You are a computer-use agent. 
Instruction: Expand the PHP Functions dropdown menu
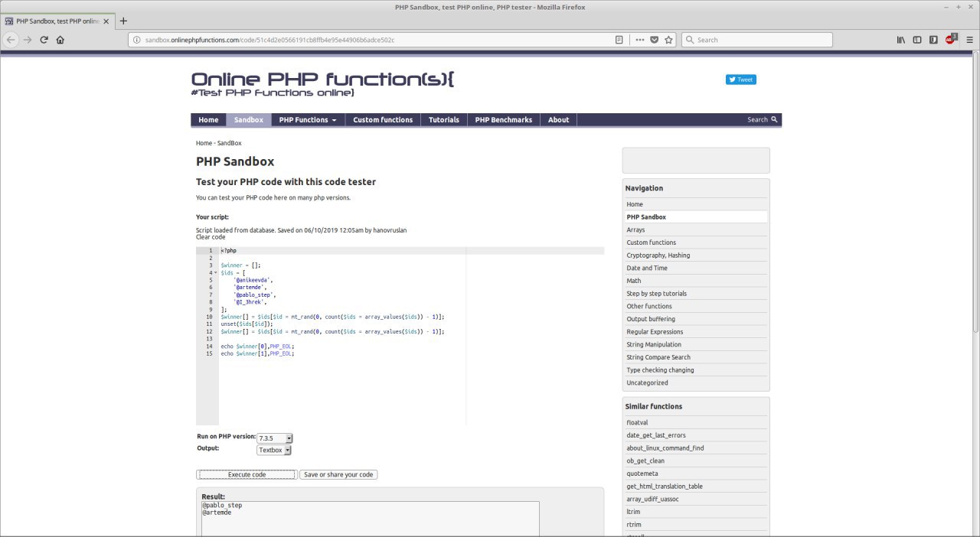[308, 120]
